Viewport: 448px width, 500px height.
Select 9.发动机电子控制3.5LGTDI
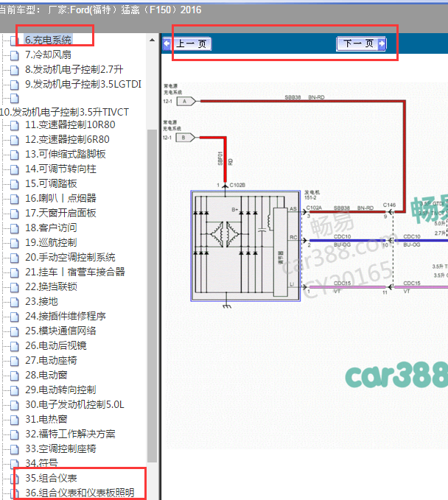coord(83,84)
